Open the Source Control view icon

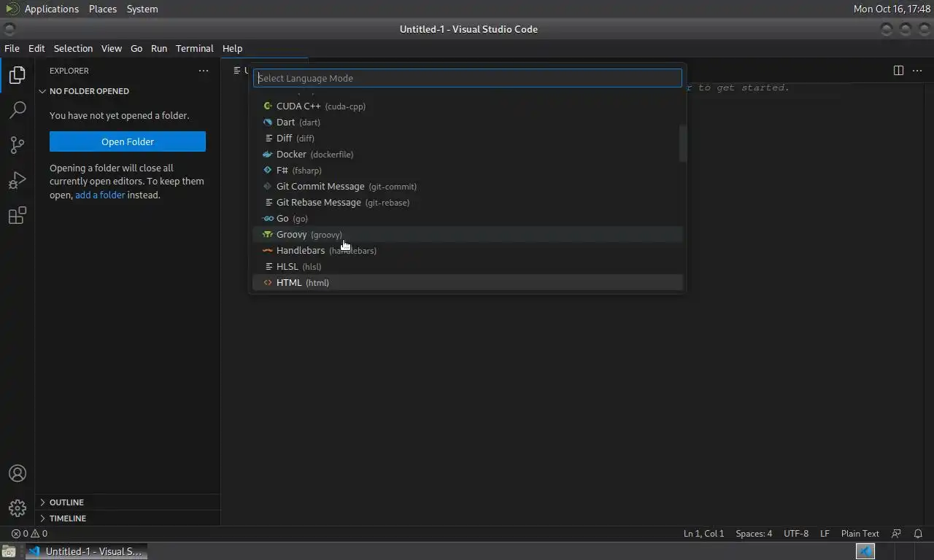pos(18,145)
